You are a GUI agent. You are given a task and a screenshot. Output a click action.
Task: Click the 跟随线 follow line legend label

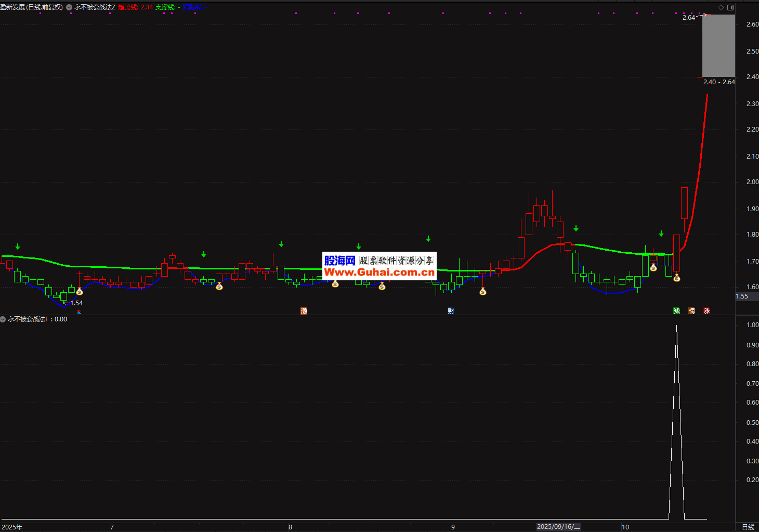pyautogui.click(x=191, y=7)
